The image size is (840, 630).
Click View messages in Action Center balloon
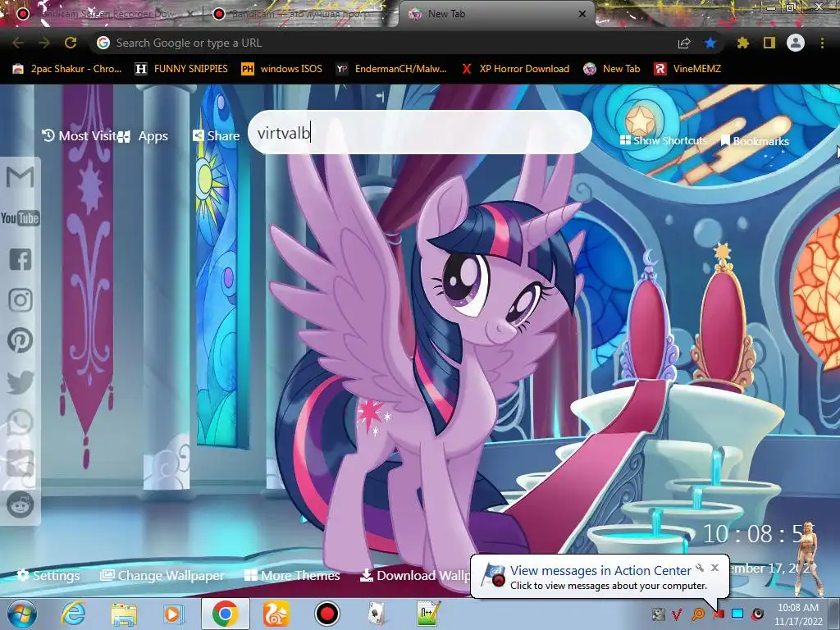pos(600,571)
